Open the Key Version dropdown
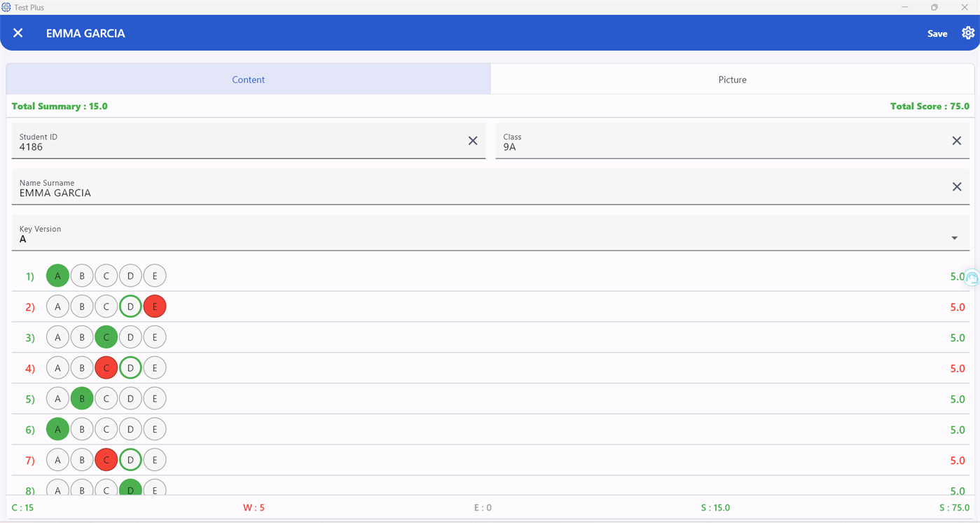 pyautogui.click(x=954, y=237)
